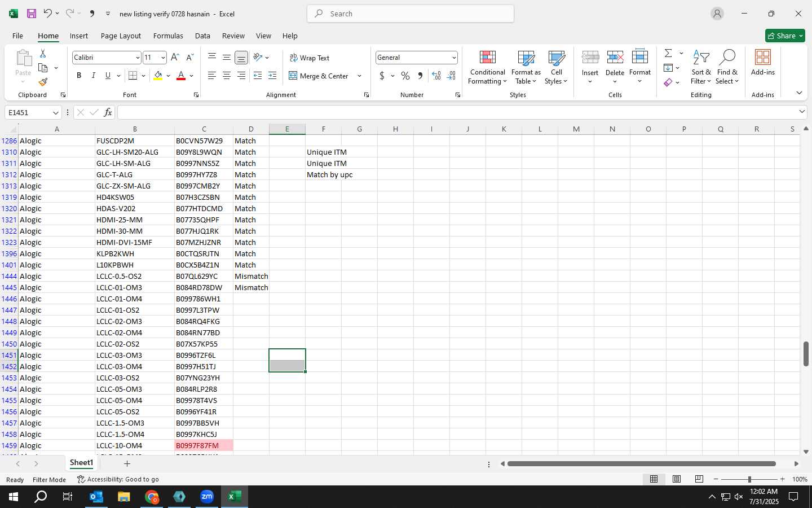The width and height of the screenshot is (812, 508).
Task: Decrease the cell indent
Action: click(258, 76)
